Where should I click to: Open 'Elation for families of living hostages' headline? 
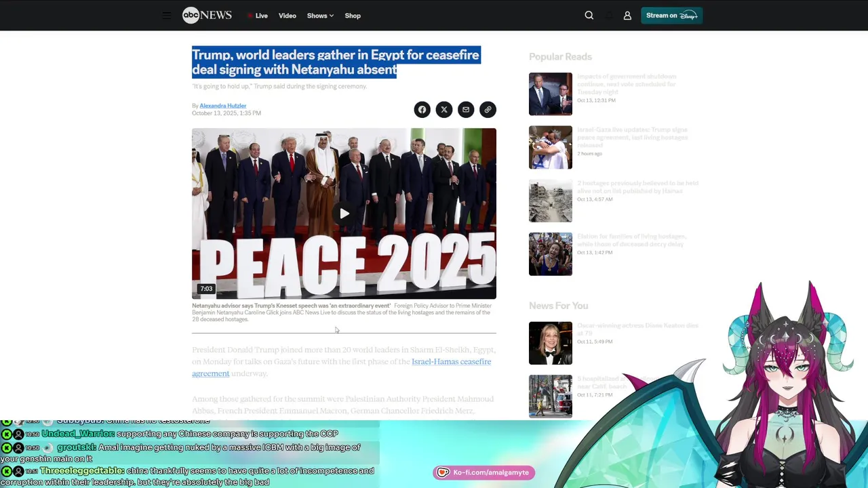pyautogui.click(x=631, y=241)
